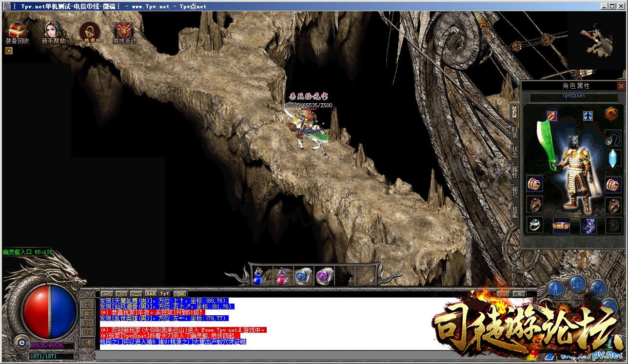Click the minimap in top corner
628x364 pixels.
(x=596, y=40)
